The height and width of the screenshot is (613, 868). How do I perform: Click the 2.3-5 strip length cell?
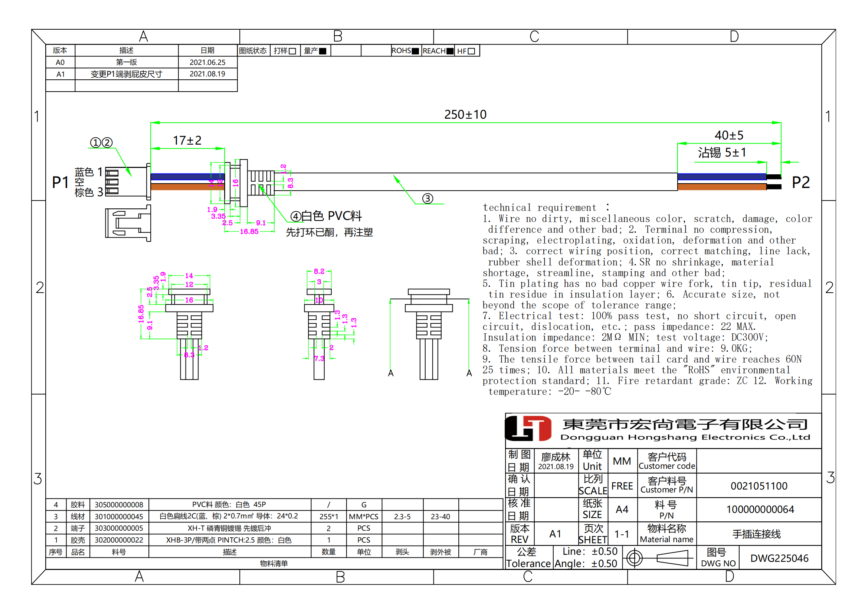coord(402,516)
